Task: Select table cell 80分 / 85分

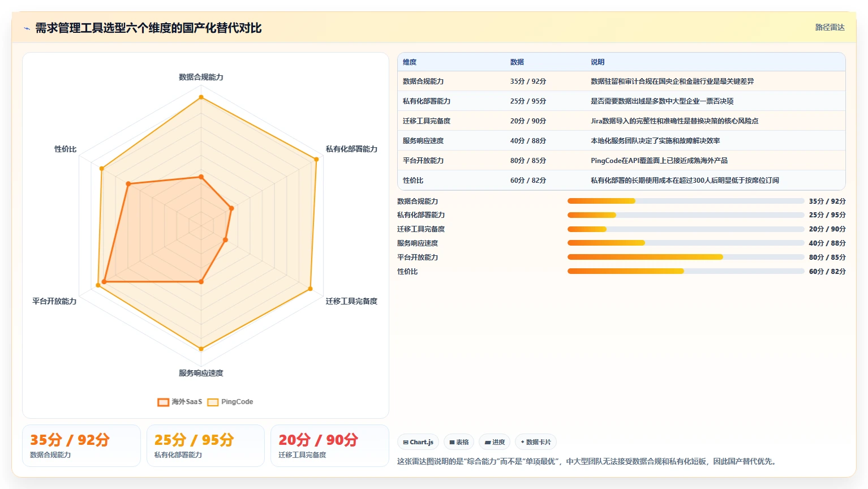Action: point(528,161)
